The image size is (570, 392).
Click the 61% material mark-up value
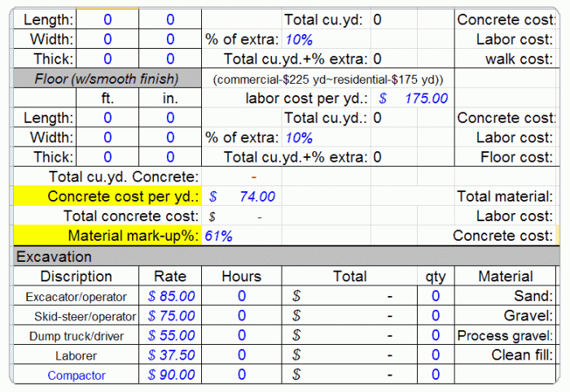point(219,236)
